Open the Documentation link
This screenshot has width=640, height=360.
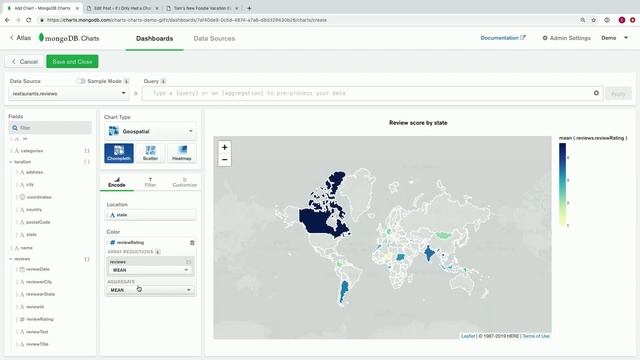point(503,38)
